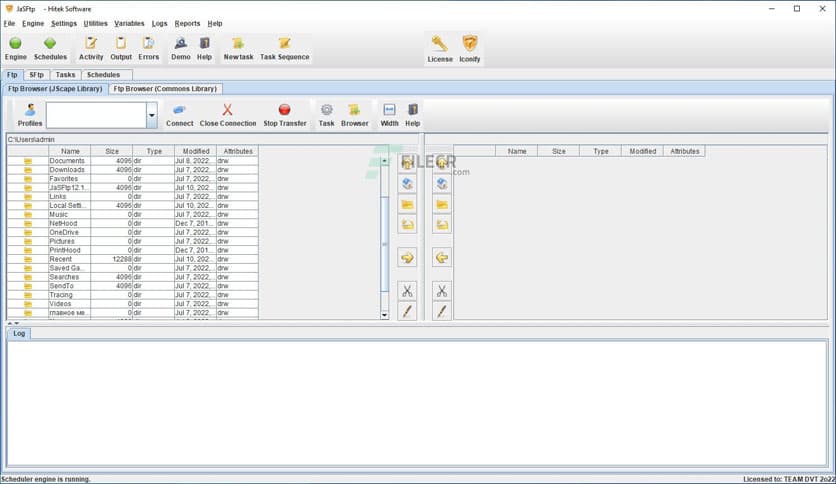
Task: Click the License key icon
Action: [440, 44]
